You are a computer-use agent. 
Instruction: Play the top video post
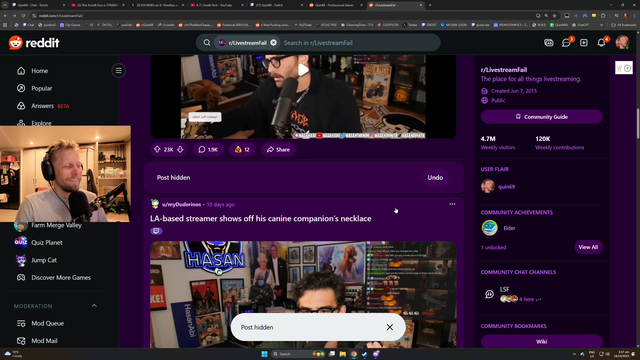pos(303,70)
